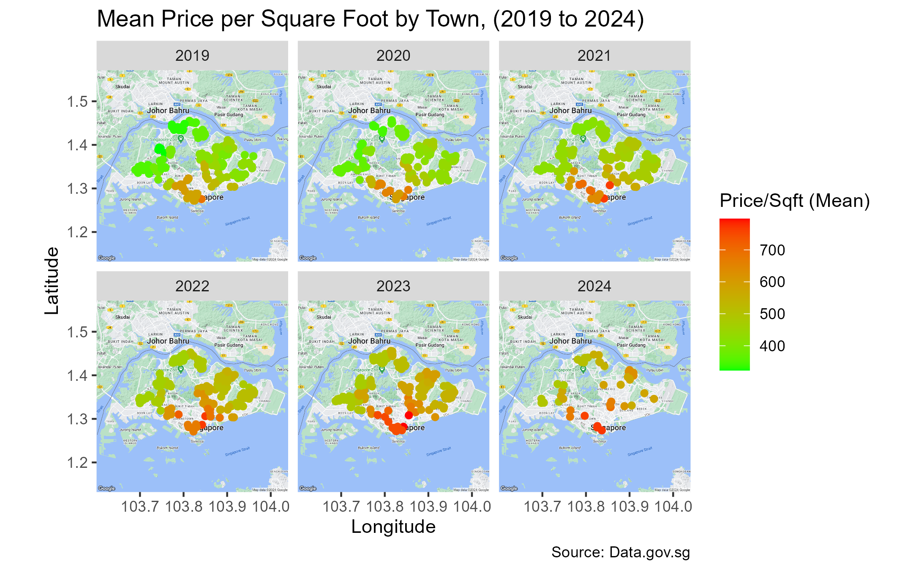Select the 2023 facet header
The width and height of the screenshot is (924, 570).
pos(393,286)
